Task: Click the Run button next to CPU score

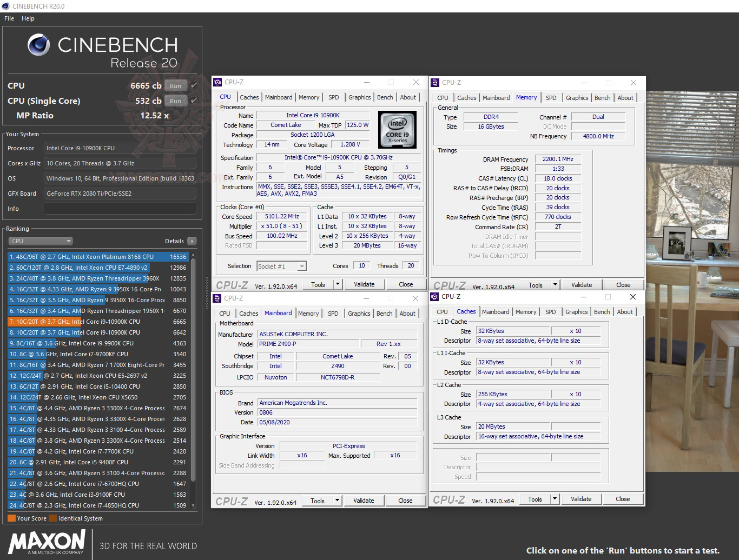Action: (x=175, y=85)
